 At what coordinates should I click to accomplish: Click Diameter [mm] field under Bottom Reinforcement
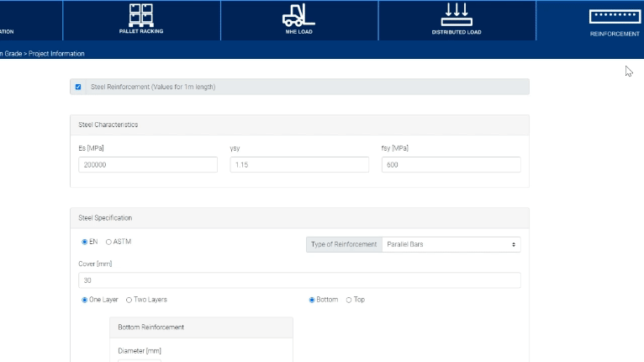[139, 359]
